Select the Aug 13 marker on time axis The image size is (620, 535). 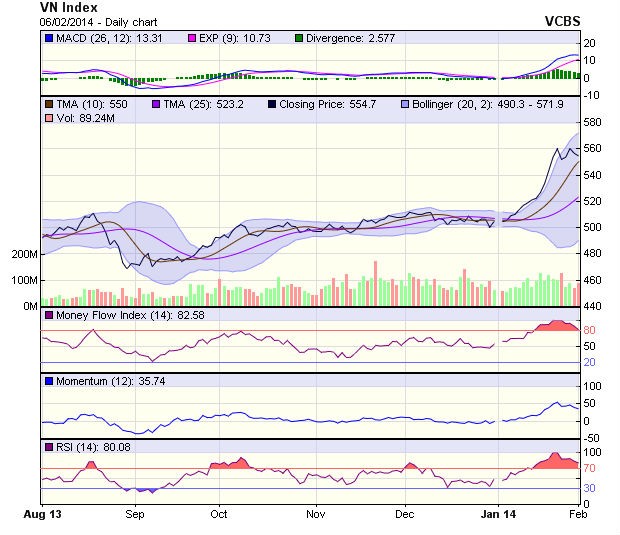click(x=41, y=515)
